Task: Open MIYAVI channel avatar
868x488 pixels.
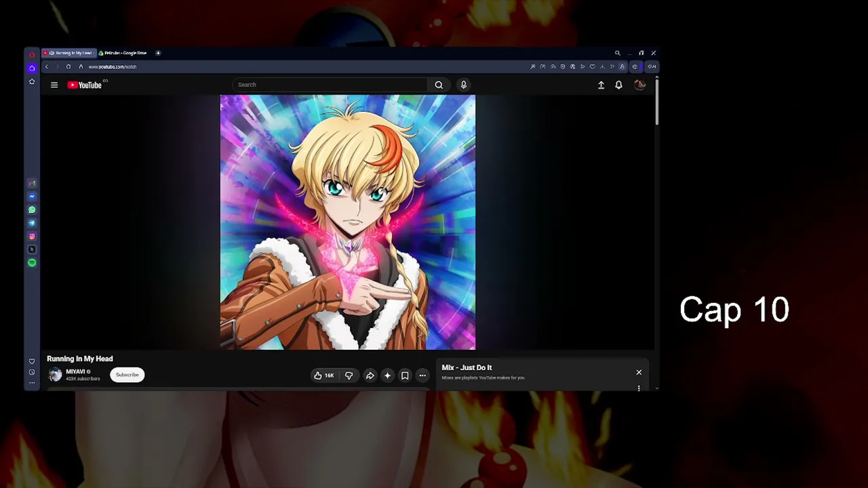Action: pyautogui.click(x=55, y=375)
